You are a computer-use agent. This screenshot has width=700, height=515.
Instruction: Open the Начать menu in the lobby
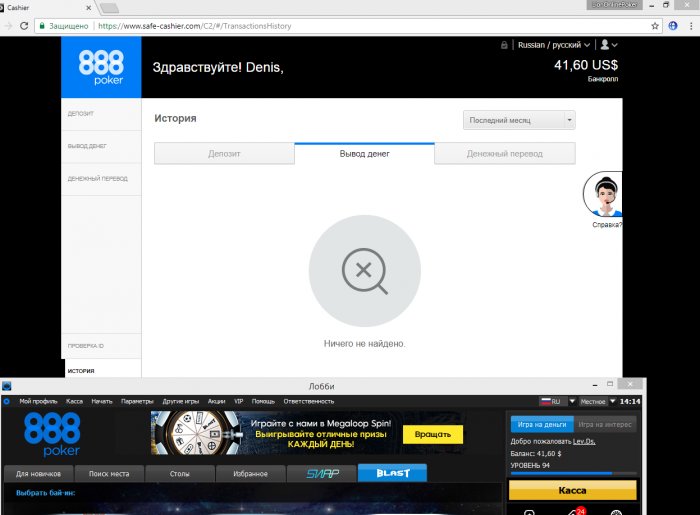[102, 401]
